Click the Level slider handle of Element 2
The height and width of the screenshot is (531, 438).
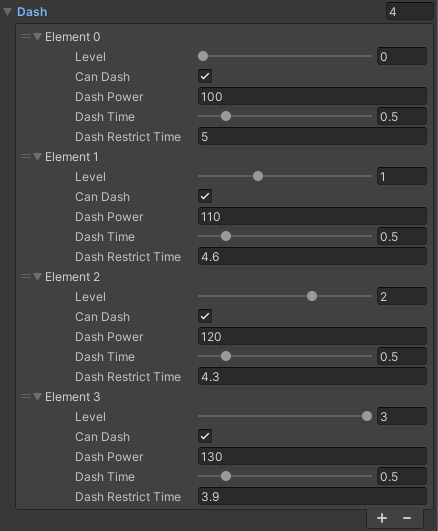(x=312, y=296)
